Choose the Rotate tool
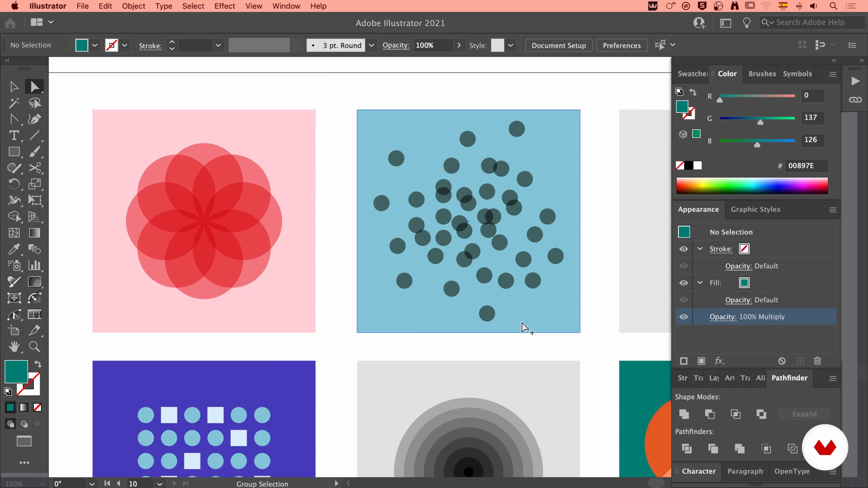Viewport: 868px width, 488px height. (x=14, y=184)
